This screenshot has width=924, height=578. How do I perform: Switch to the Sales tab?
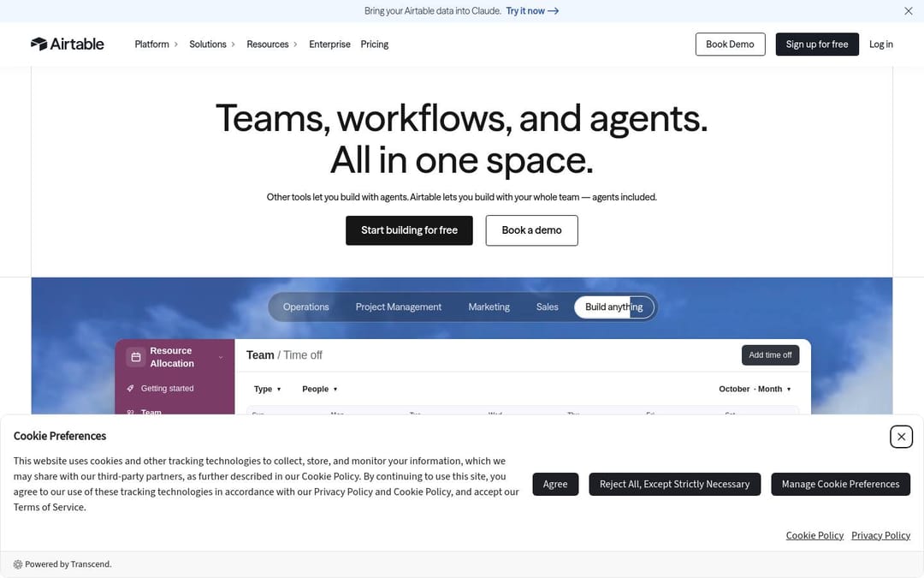pyautogui.click(x=547, y=307)
